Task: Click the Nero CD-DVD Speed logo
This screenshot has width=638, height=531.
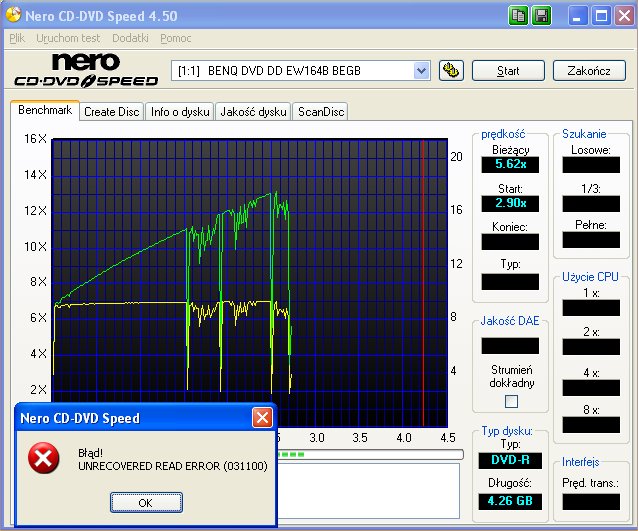Action: click(x=86, y=70)
